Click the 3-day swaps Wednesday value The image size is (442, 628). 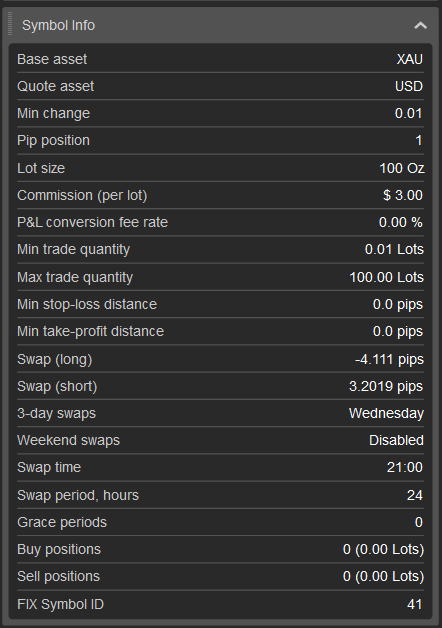386,413
